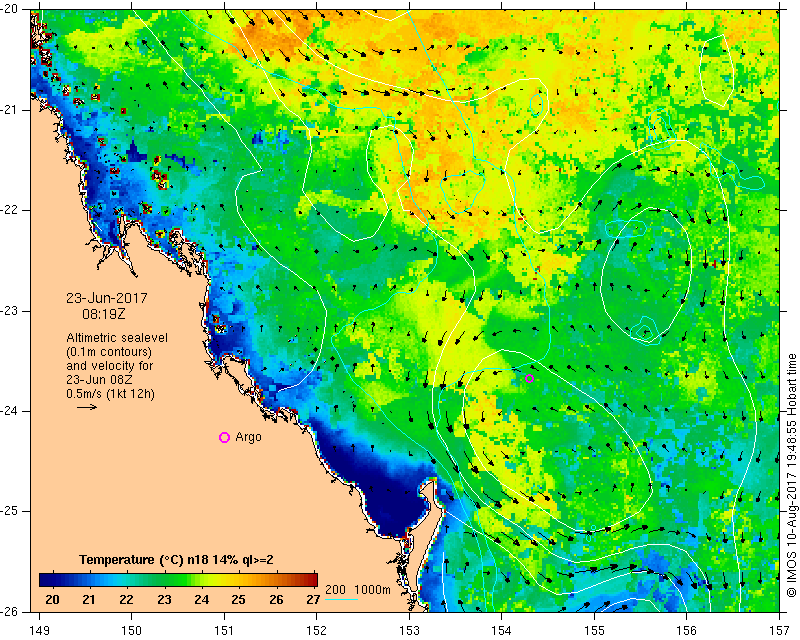Viewport: 800px width, 640px height.
Task: Click the longitude axis label '151'
Action: click(224, 631)
